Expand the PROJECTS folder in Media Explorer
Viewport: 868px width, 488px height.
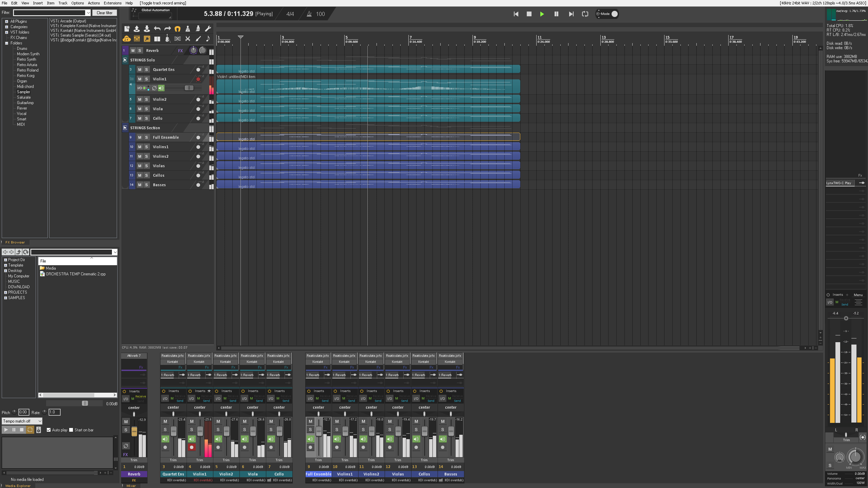click(x=5, y=292)
